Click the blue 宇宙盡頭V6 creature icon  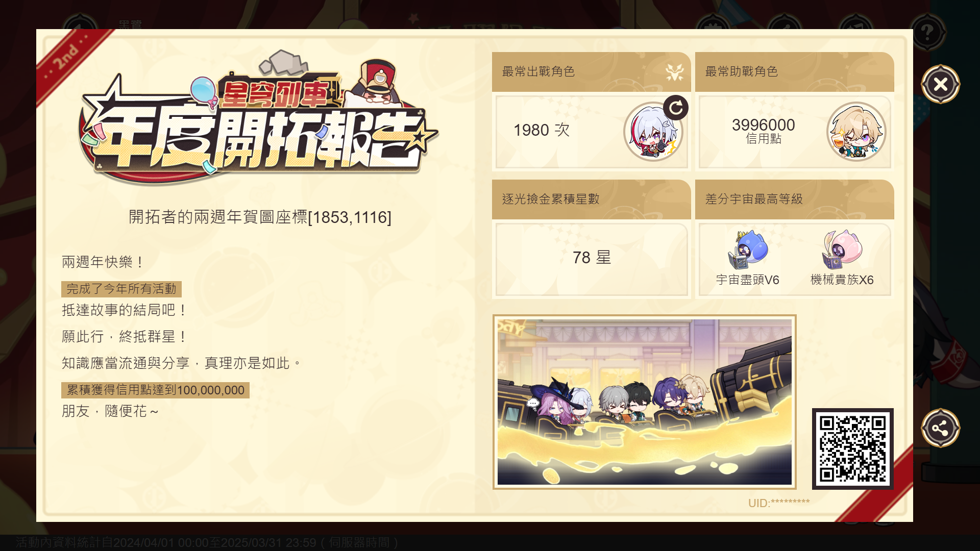point(747,249)
